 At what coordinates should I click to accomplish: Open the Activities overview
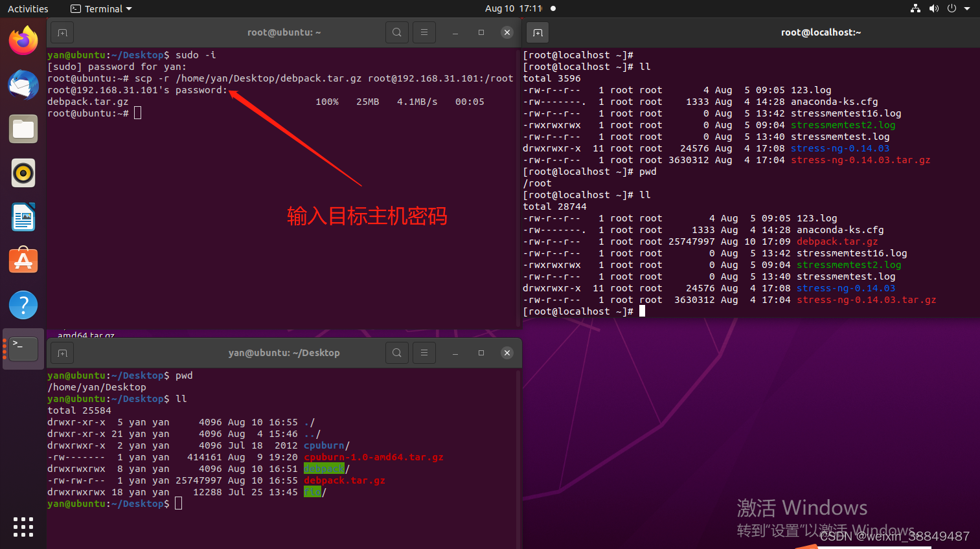point(28,9)
